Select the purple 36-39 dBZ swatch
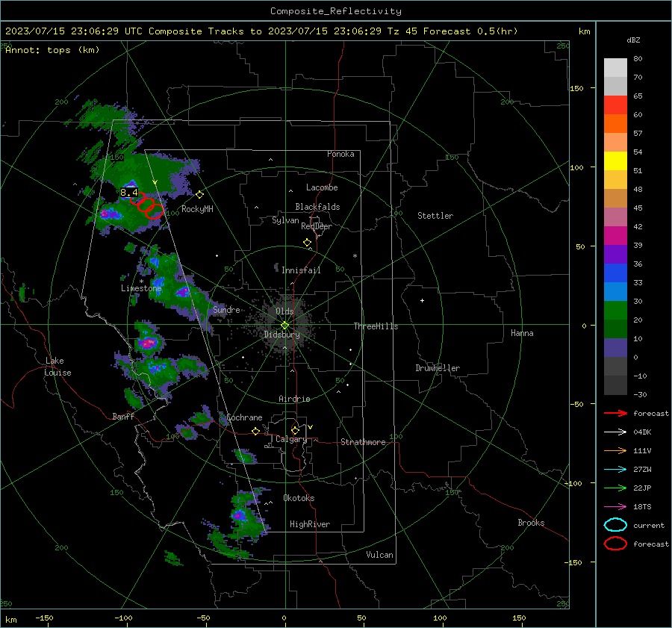Screen dimensions: 672x628 (615, 254)
